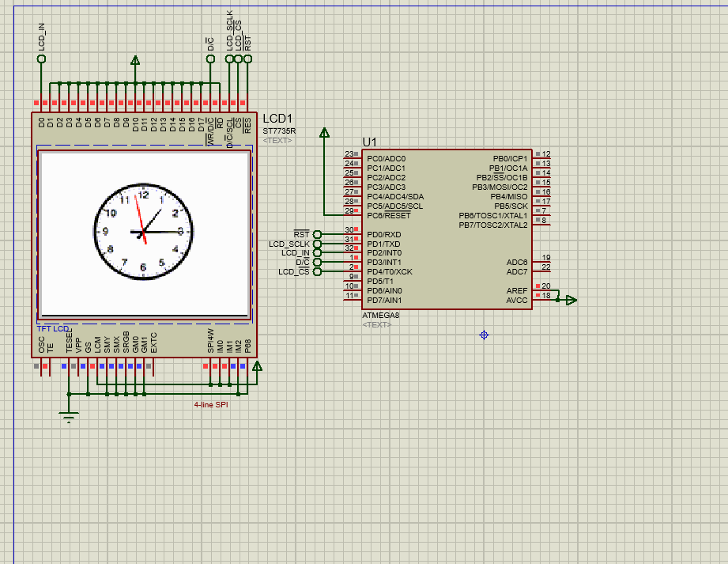Select the blue TFT LCD label
Screen dimensions: 728x564
pos(53,328)
